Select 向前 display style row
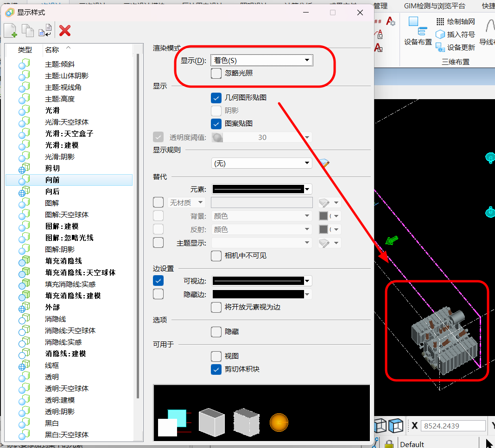Image resolution: width=495 pixels, height=448 pixels. point(69,180)
